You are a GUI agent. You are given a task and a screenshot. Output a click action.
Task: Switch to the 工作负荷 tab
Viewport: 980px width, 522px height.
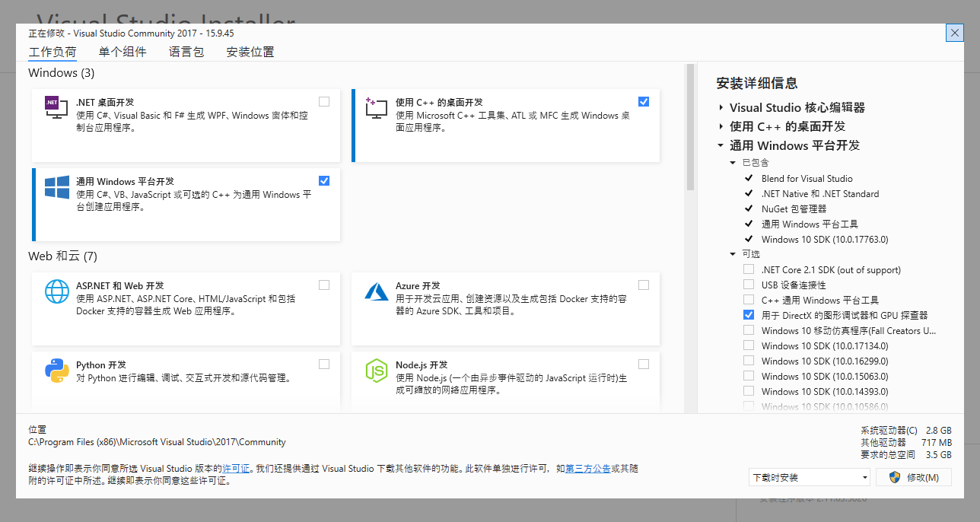click(x=52, y=53)
